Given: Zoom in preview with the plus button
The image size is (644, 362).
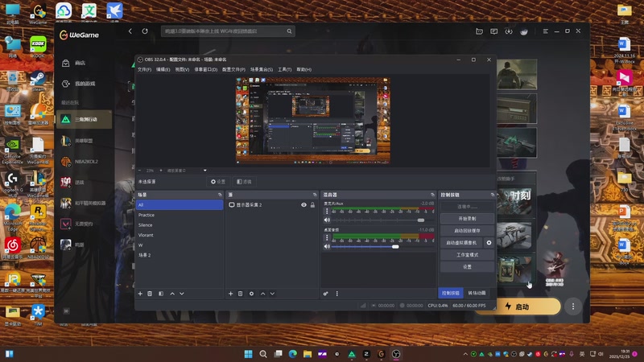Looking at the screenshot, I should coord(160,171).
